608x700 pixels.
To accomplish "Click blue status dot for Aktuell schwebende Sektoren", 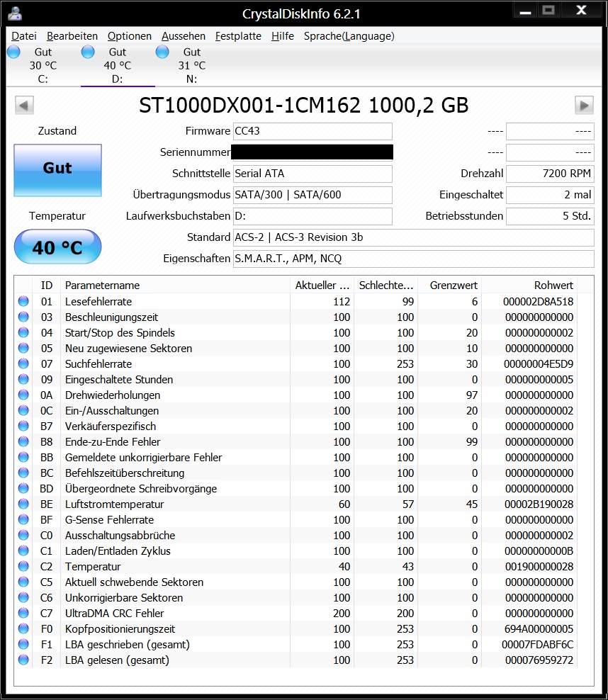I will pos(23,582).
